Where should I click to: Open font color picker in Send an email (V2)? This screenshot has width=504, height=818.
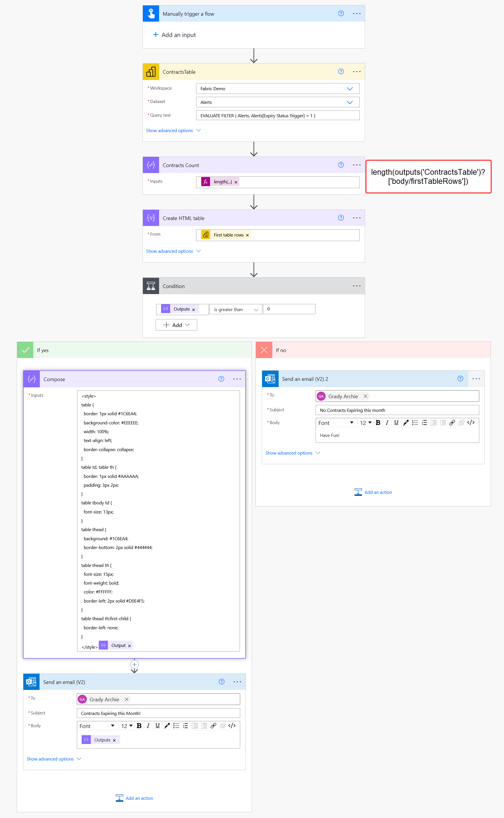tap(167, 726)
